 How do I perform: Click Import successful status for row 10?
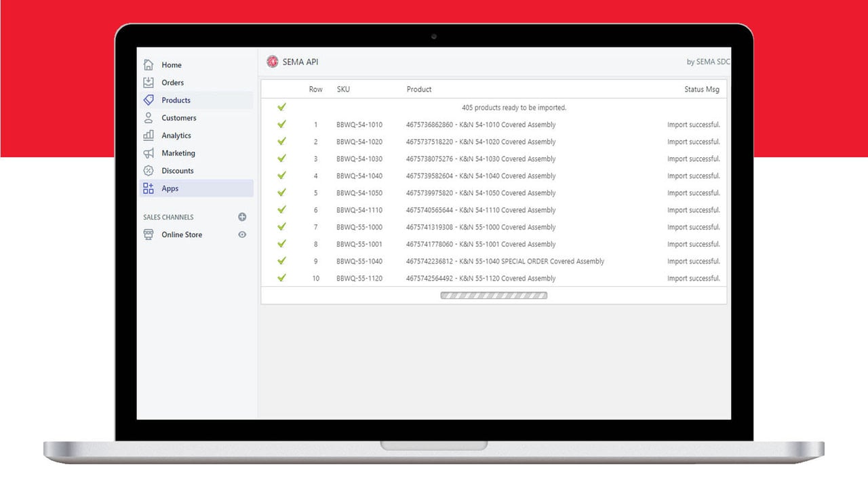[694, 279]
